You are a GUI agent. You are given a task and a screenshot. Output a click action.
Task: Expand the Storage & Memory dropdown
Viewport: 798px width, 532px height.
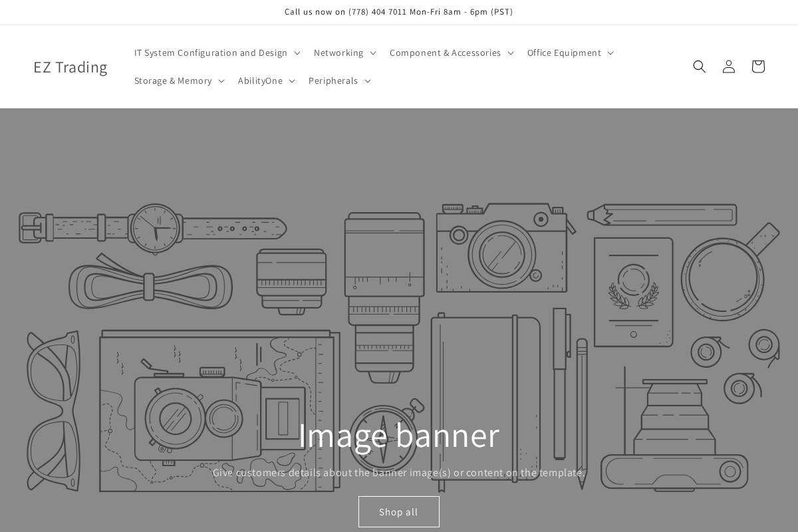coord(221,80)
